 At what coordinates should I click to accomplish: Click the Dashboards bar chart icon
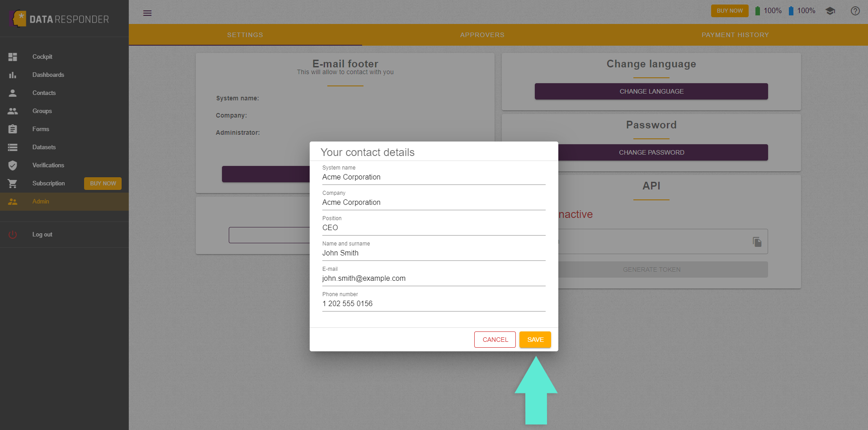click(x=13, y=75)
